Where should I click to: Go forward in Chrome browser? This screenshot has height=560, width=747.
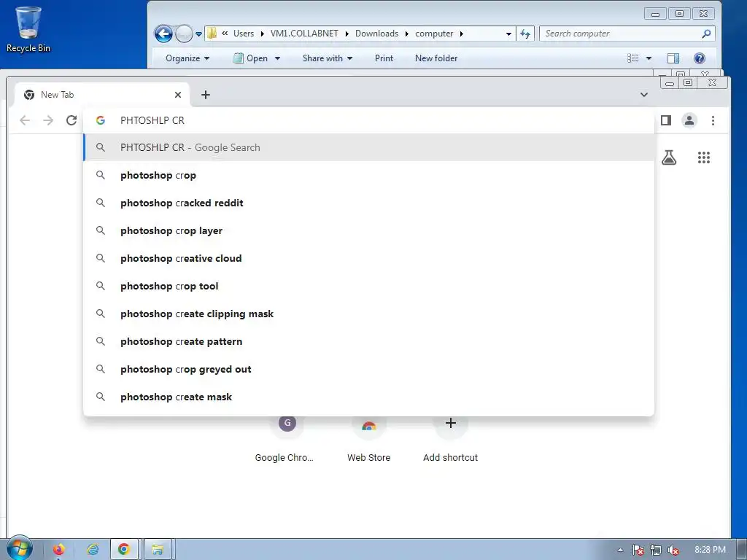(48, 120)
